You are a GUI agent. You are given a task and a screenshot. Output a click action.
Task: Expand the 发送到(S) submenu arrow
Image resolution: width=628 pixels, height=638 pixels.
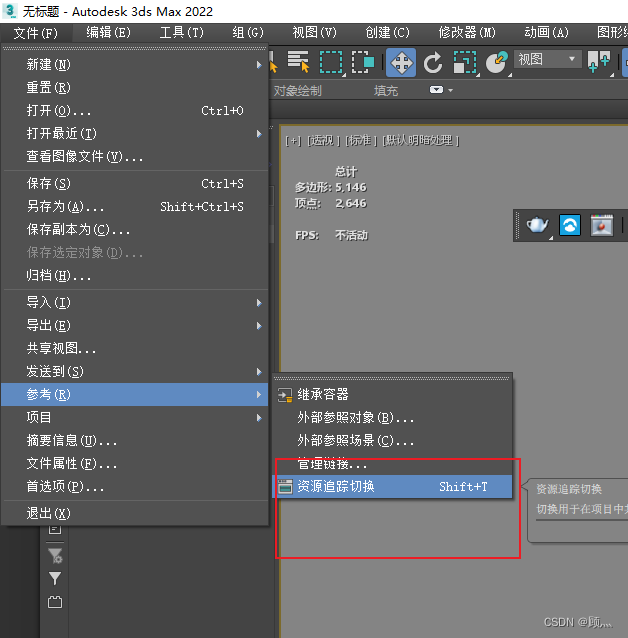tap(259, 372)
